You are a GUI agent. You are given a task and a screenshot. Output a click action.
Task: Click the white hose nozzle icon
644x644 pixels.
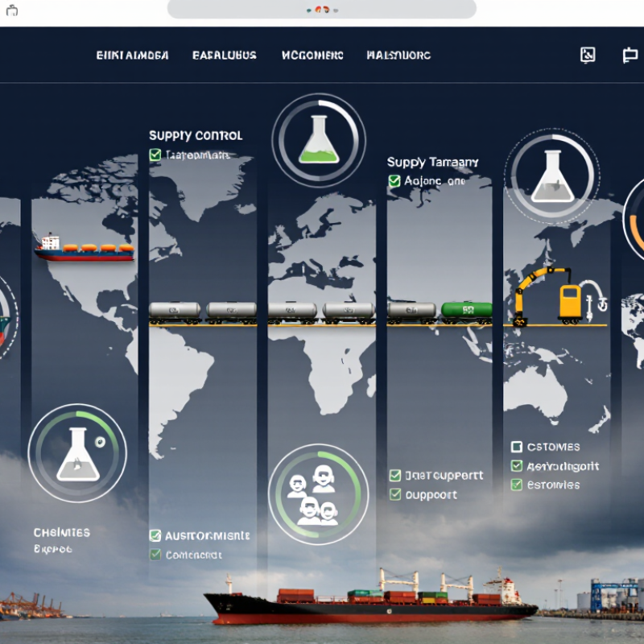tap(594, 299)
